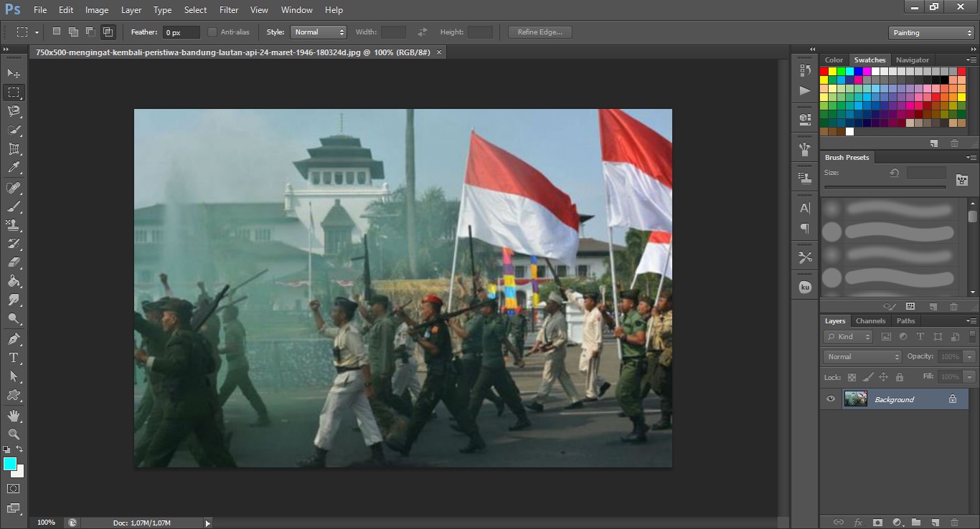Choose the Paint Bucket tool

[x=14, y=281]
